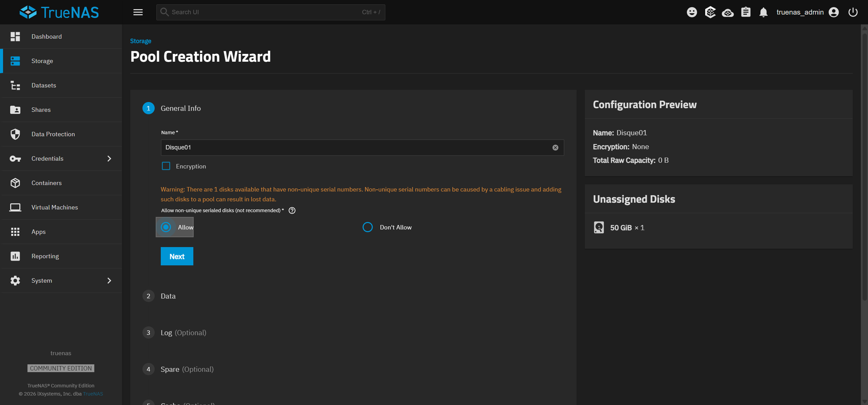Select the Allow radio option
Image resolution: width=868 pixels, height=405 pixels.
click(166, 227)
